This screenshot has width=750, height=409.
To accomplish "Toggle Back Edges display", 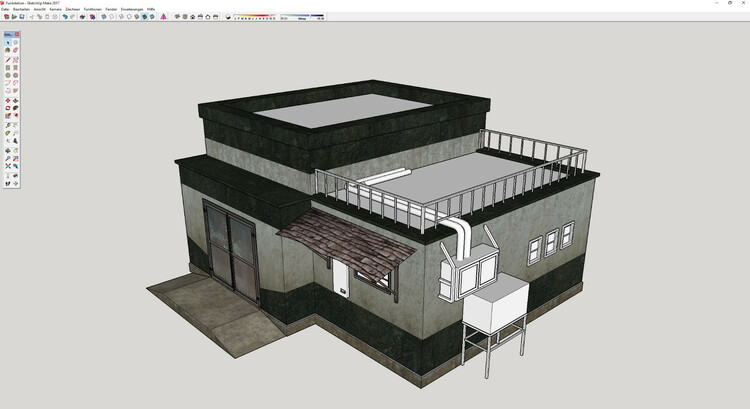I will coord(111,17).
